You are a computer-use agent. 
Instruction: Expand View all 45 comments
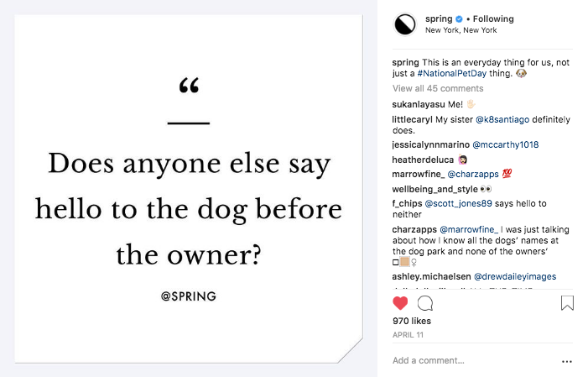point(438,88)
